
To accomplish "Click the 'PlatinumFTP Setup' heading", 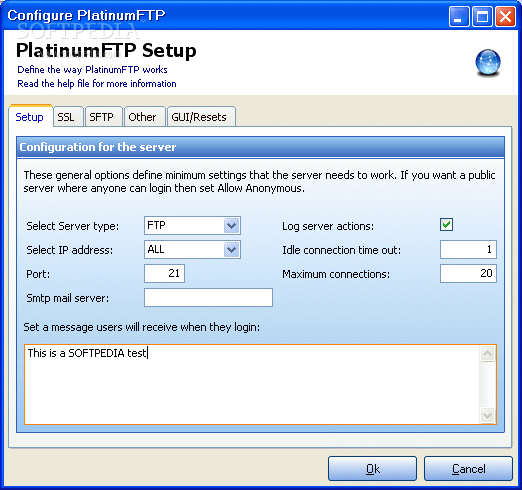I will click(106, 51).
